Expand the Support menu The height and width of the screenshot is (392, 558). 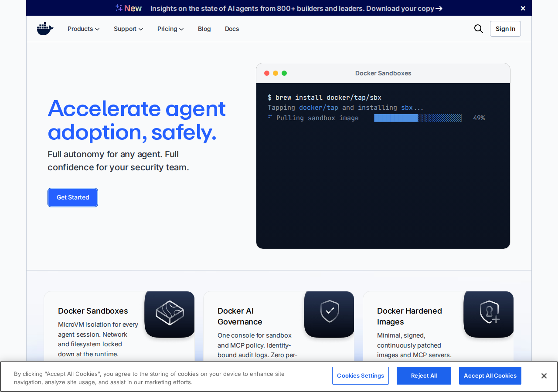129,29
